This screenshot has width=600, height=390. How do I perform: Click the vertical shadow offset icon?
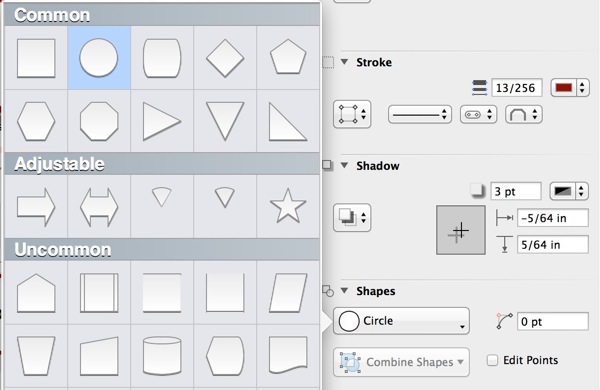(x=505, y=244)
